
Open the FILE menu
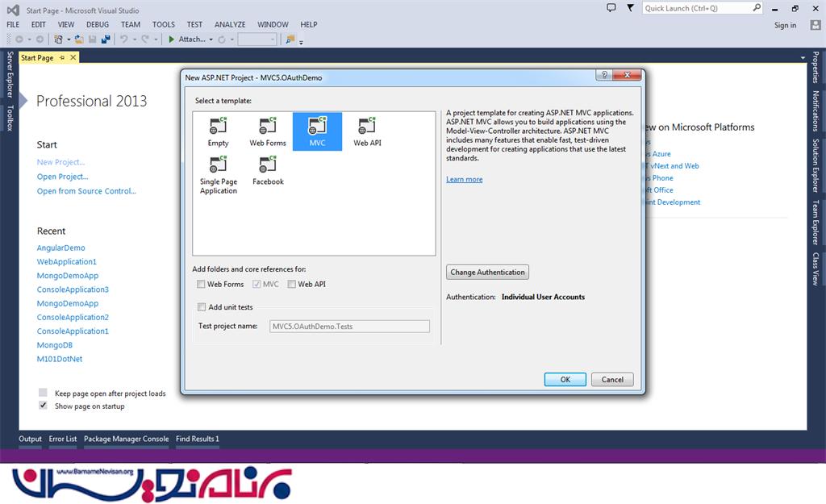(x=13, y=25)
